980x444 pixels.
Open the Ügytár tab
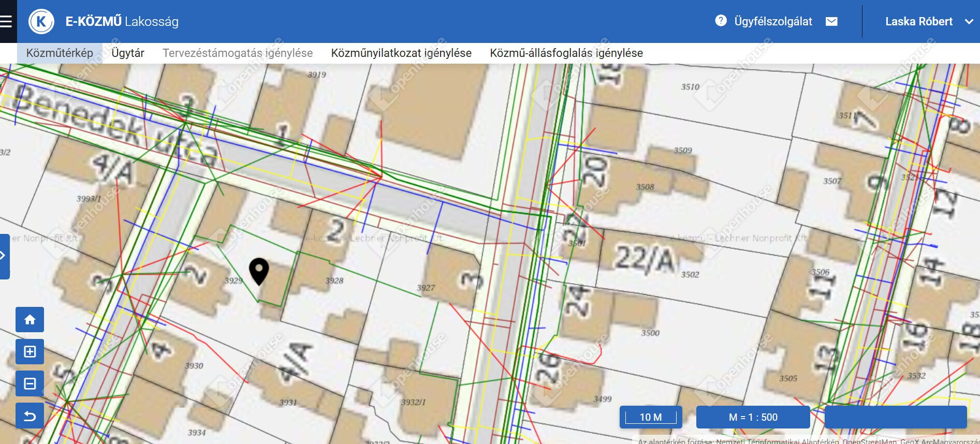pyautogui.click(x=128, y=53)
